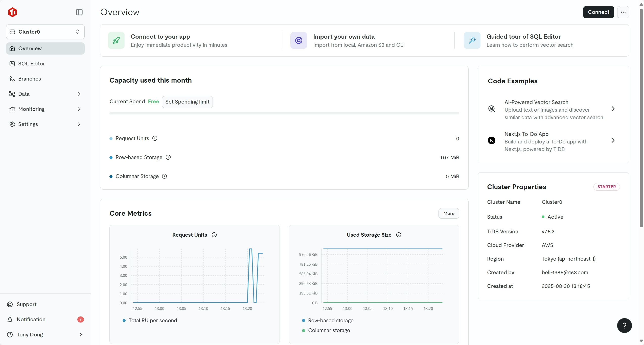
Task: Select the created at 2025-08-30 13:18:45 value
Action: [566, 286]
